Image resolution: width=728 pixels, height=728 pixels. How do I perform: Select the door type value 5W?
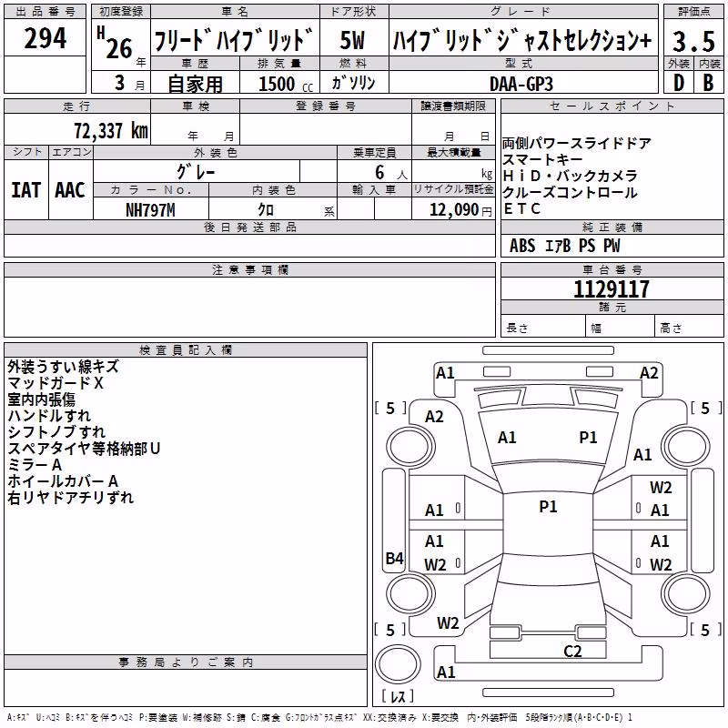353,40
